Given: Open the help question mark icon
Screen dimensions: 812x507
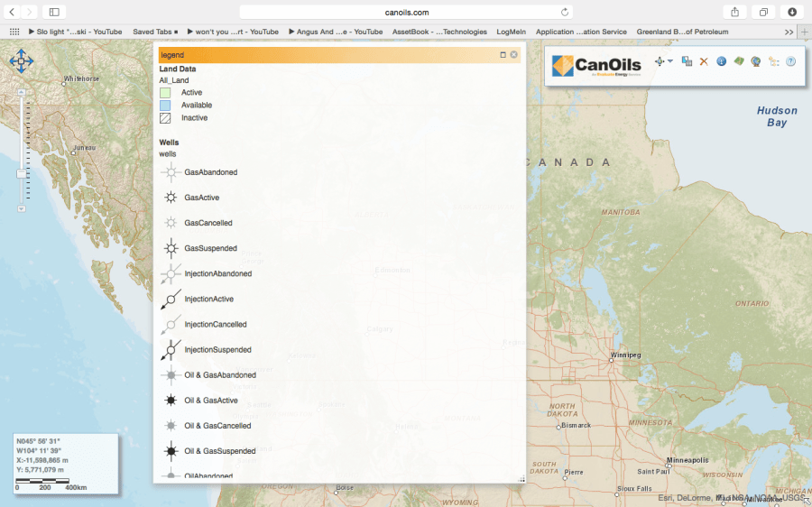Looking at the screenshot, I should click(x=791, y=61).
